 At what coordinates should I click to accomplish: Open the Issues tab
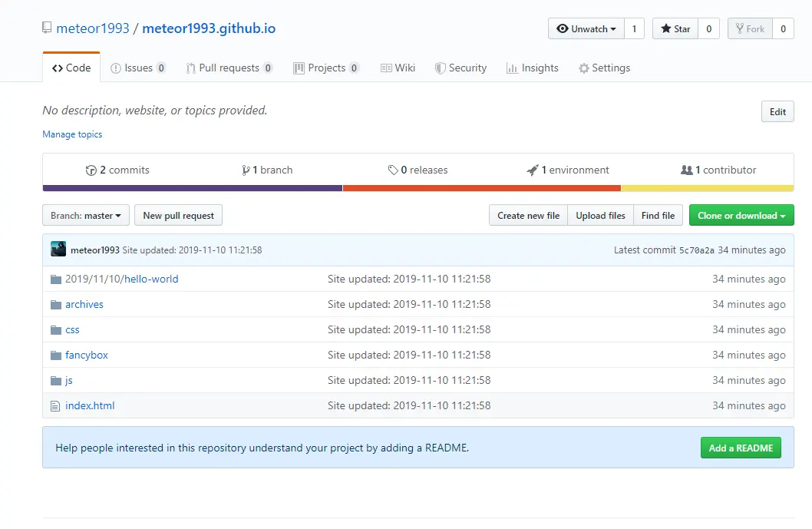137,68
